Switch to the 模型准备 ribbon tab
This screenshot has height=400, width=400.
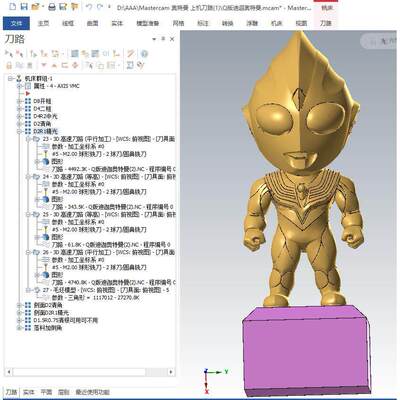148,23
